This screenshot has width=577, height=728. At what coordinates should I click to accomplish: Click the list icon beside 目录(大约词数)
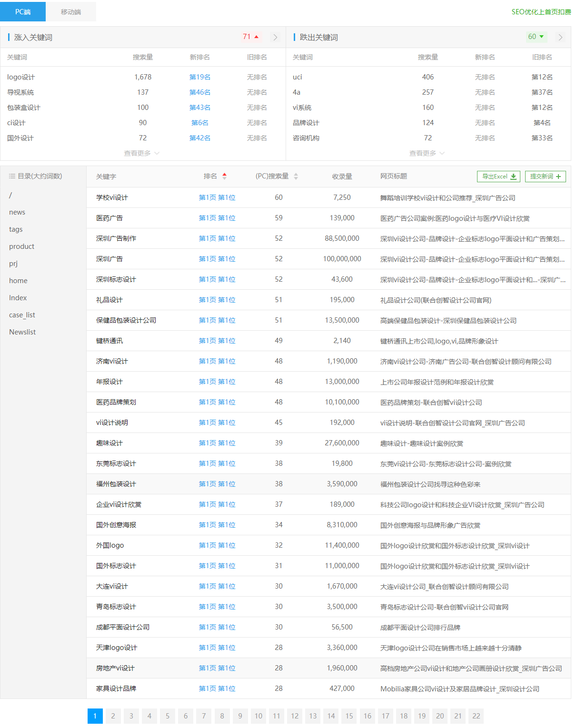[11, 176]
